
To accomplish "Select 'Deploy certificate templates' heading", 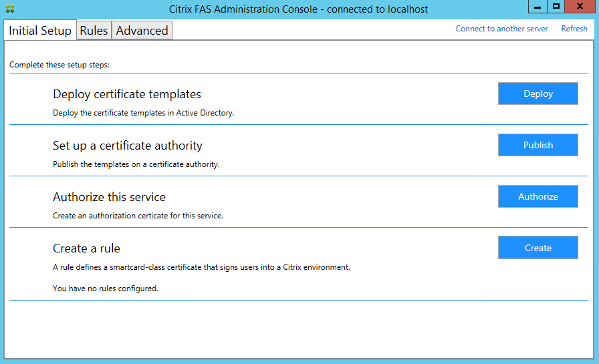I will point(127,94).
